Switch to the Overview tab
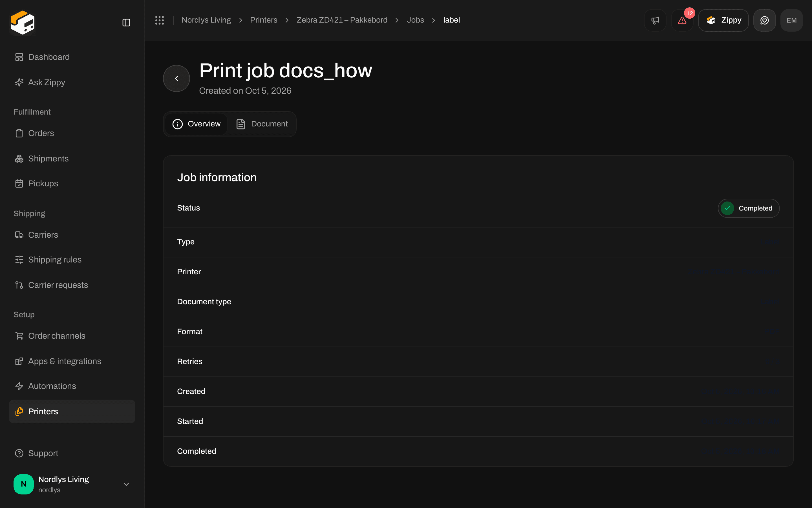 click(197, 124)
